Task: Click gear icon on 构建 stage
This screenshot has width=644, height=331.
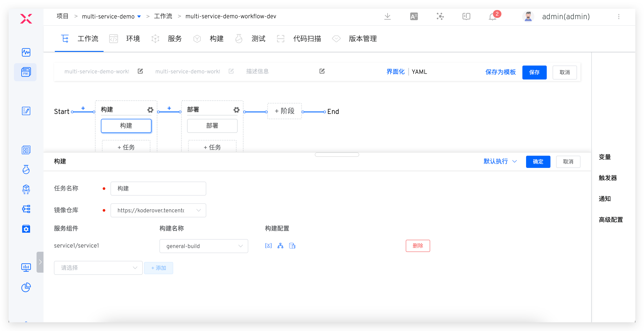Action: [150, 110]
